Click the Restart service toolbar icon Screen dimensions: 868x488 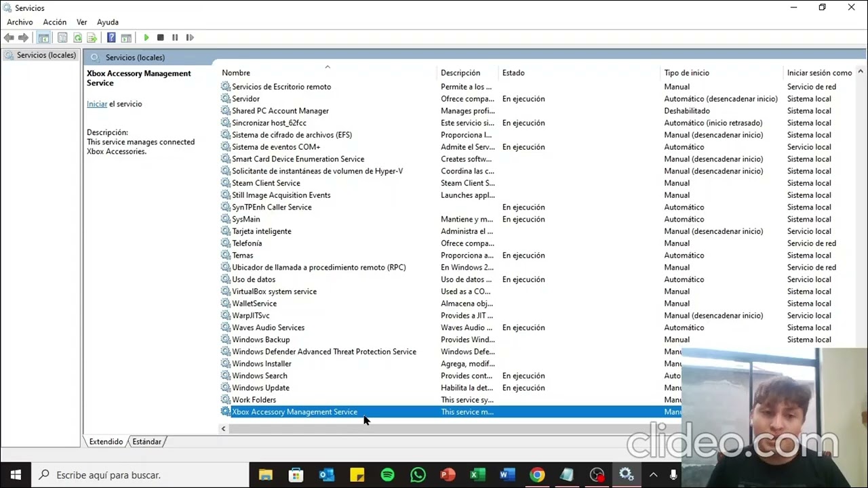pyautogui.click(x=190, y=38)
